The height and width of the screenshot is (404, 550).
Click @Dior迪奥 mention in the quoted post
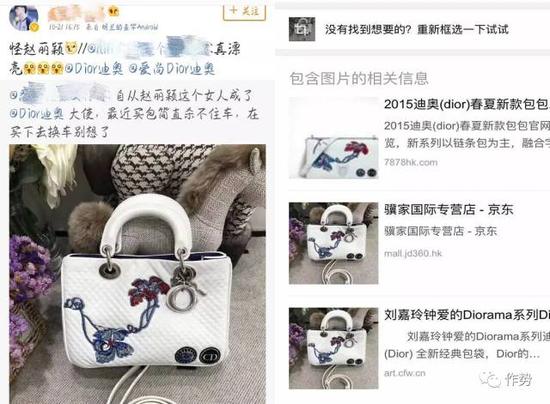pyautogui.click(x=37, y=114)
